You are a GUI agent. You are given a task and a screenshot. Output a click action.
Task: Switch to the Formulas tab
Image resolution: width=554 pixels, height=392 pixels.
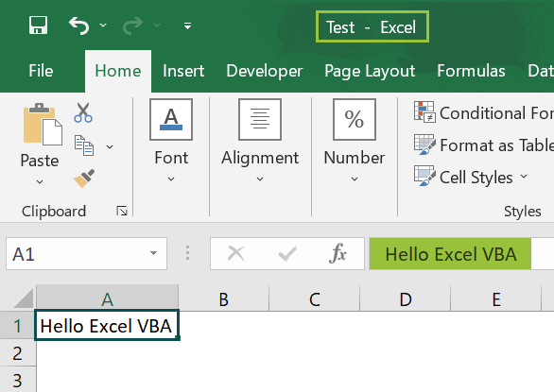tap(471, 71)
